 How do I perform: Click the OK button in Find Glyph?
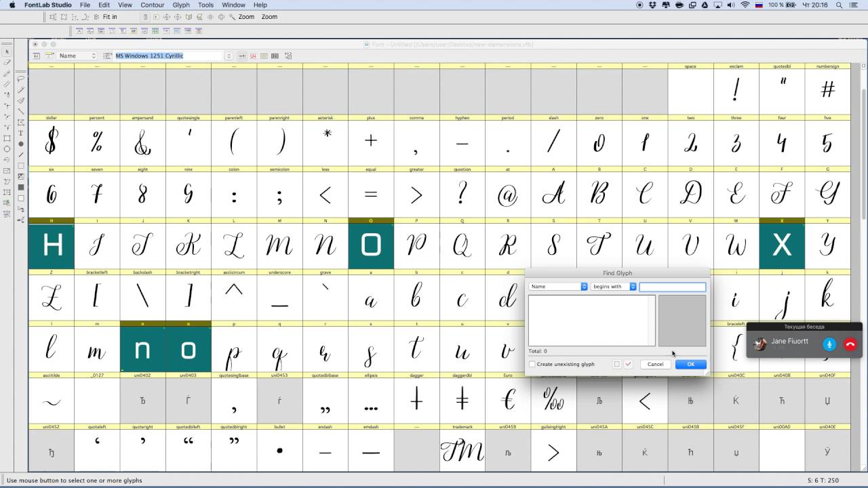(690, 364)
